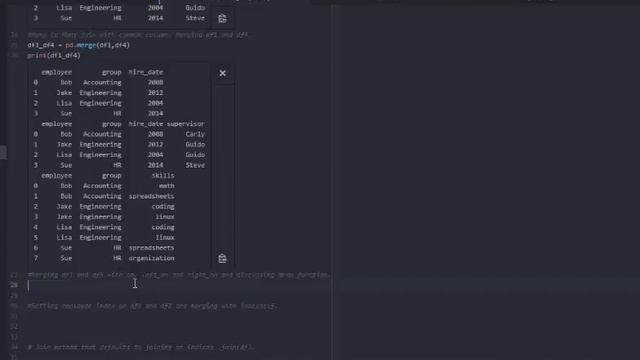Select 'coding' in Lisa's row
The width and height of the screenshot is (640, 360).
click(x=163, y=227)
